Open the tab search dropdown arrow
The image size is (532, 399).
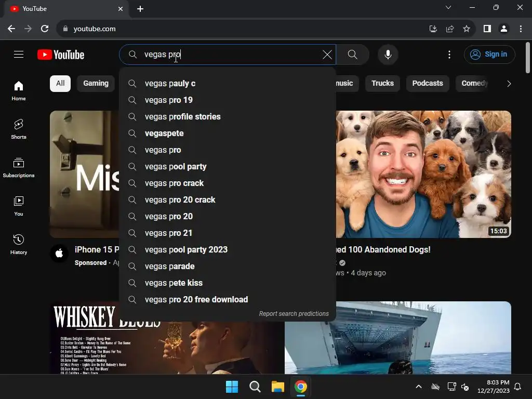(448, 7)
